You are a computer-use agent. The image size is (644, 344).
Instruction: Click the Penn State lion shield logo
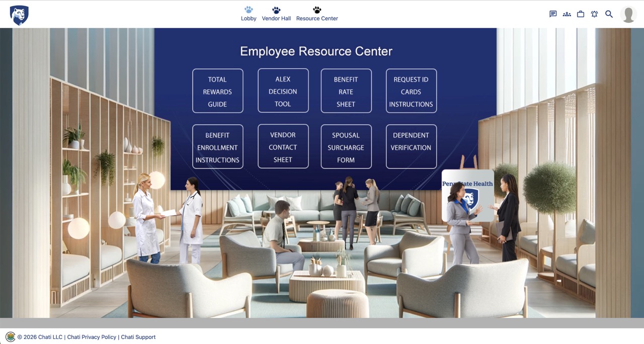coord(19,15)
